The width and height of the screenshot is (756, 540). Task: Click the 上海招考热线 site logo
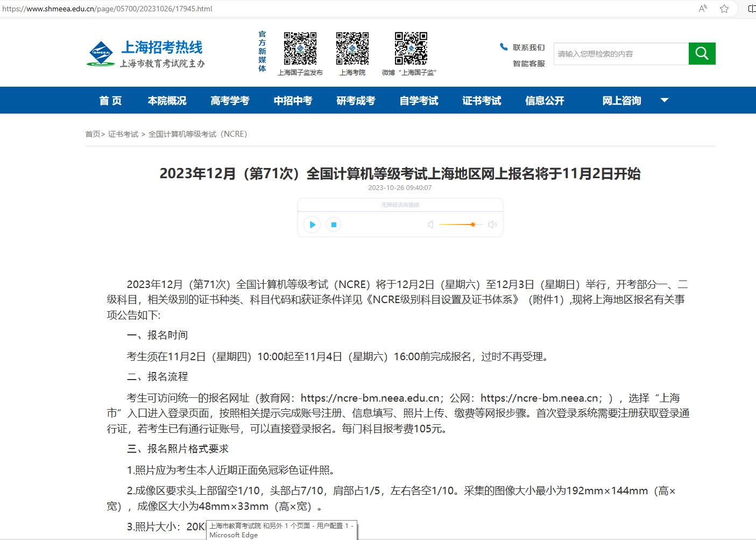coord(146,54)
